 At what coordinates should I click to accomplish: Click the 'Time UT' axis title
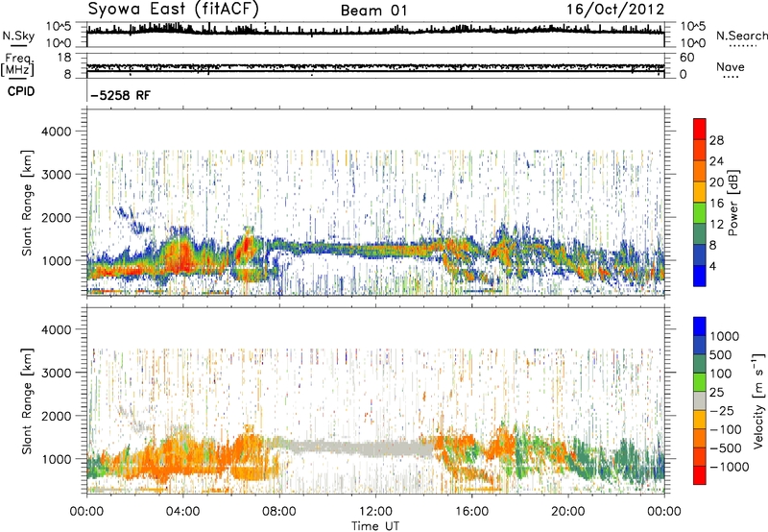pyautogui.click(x=375, y=526)
